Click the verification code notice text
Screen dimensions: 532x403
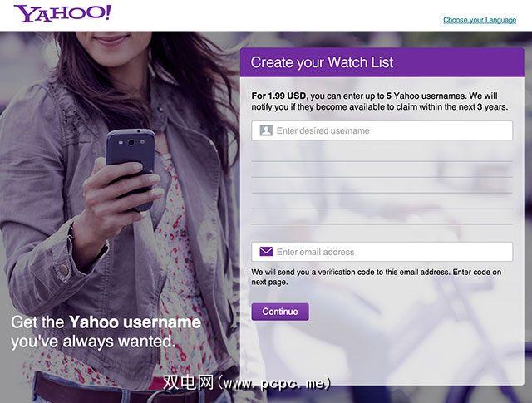376,277
